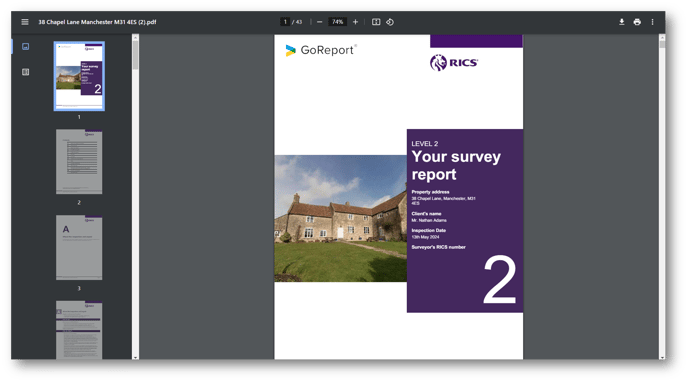Switch to the document outline view
This screenshot has height=382, width=688.
coord(25,72)
